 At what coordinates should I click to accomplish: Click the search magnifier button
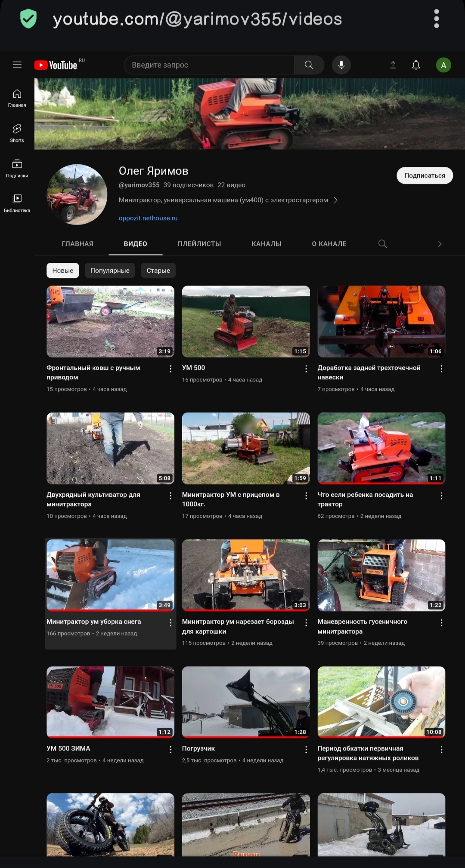(x=309, y=65)
